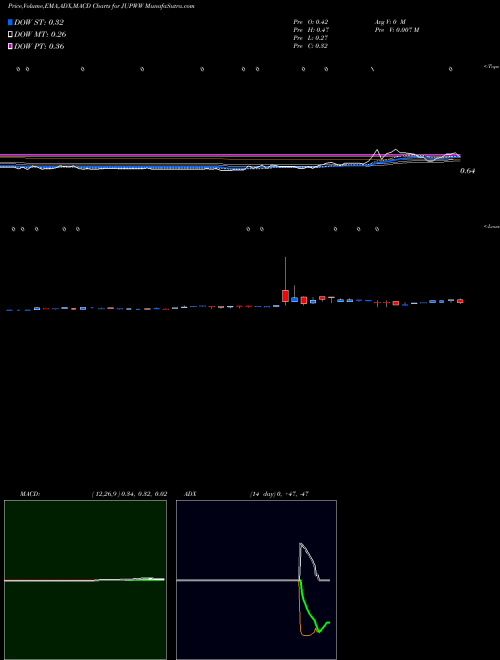
Task: Select the 'DOW MT: 0.26' legend text
Action: click(x=40, y=34)
